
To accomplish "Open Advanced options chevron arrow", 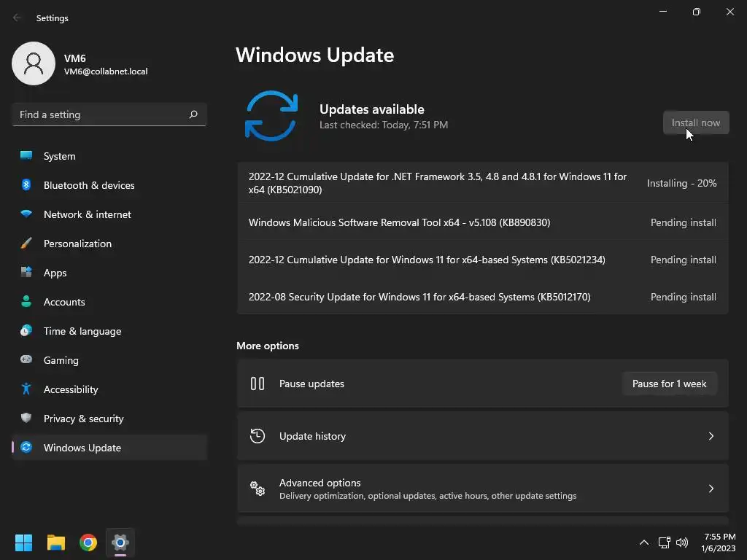I will tap(711, 489).
